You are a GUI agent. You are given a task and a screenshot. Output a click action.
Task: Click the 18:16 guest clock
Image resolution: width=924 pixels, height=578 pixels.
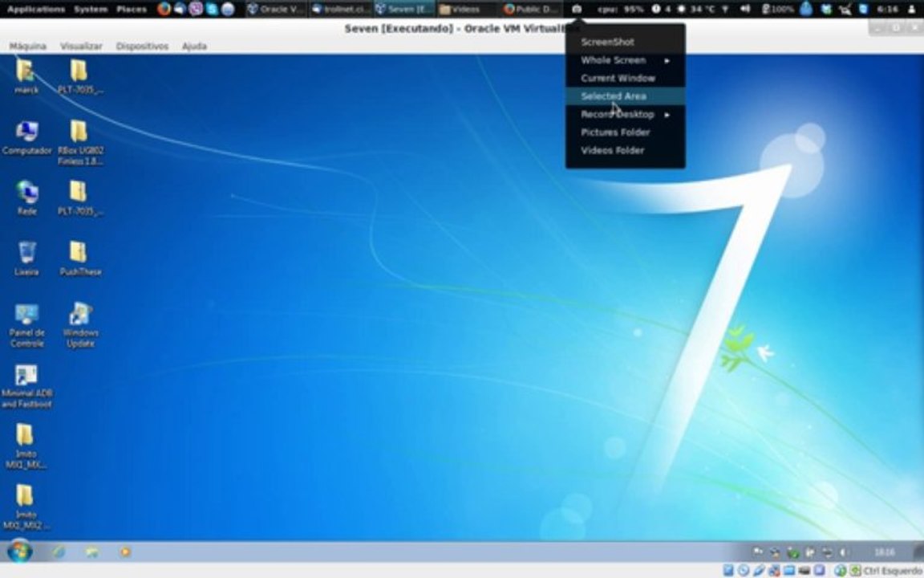pyautogui.click(x=885, y=552)
